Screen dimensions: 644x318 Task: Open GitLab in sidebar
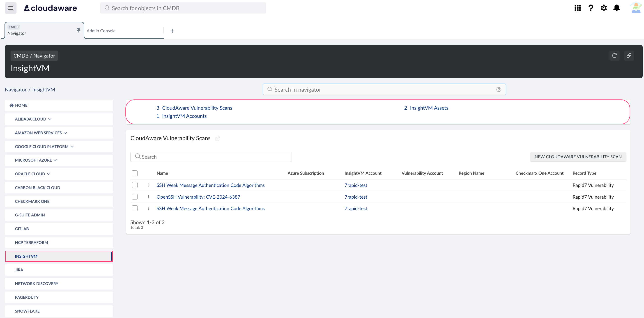(59, 229)
